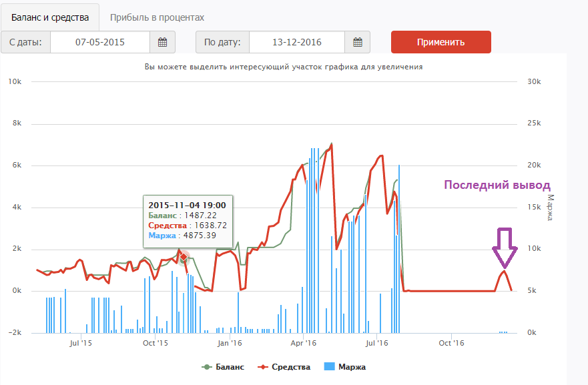
Task: Open the calendar icon beside the end date
Action: coord(357,42)
